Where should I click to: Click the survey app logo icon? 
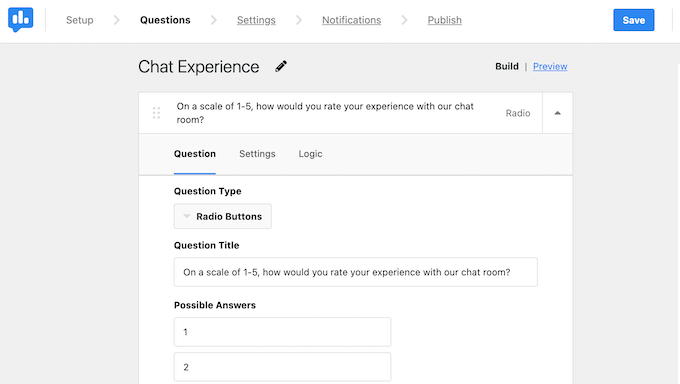20,20
